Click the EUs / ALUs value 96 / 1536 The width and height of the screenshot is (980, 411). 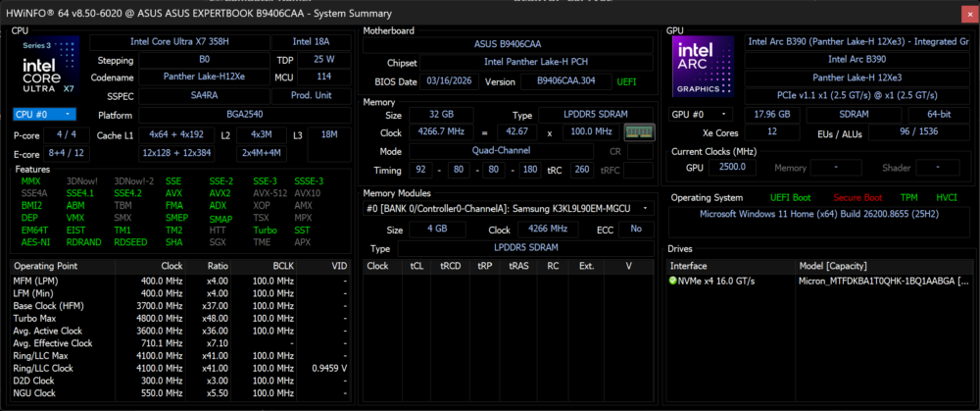[919, 132]
